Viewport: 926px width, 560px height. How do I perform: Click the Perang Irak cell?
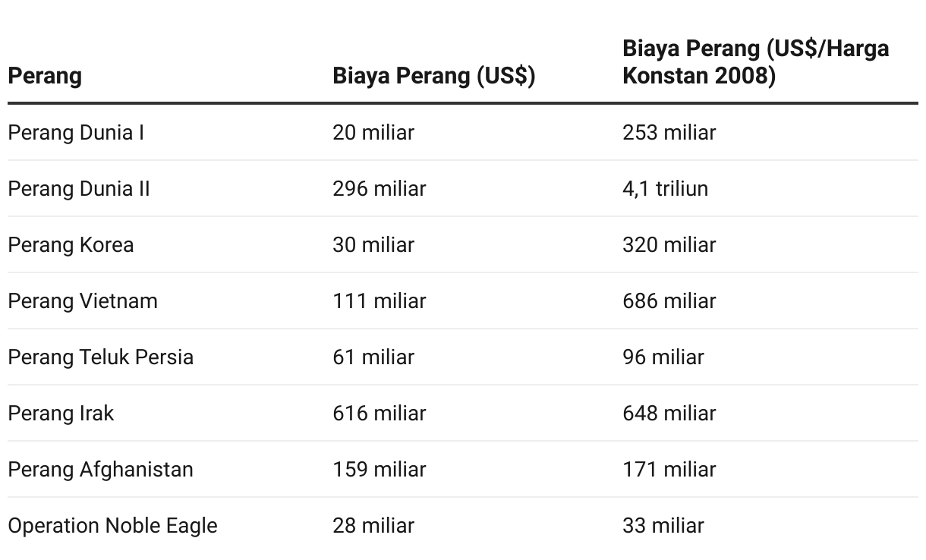[61, 414]
